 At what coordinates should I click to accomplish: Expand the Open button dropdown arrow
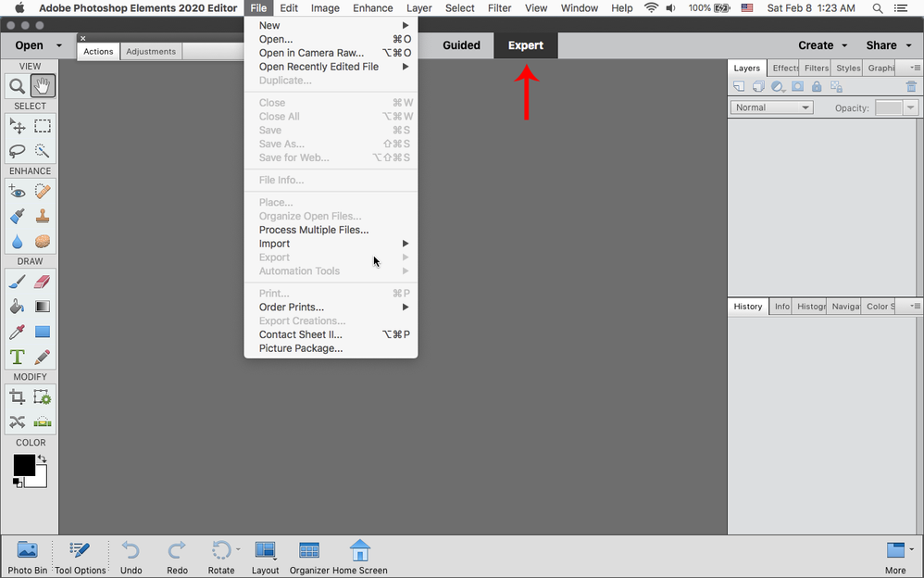(x=59, y=45)
